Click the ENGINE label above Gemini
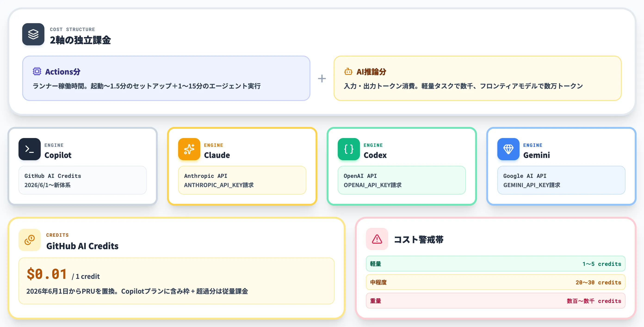Screen dimensions: 644x327 (x=533, y=145)
